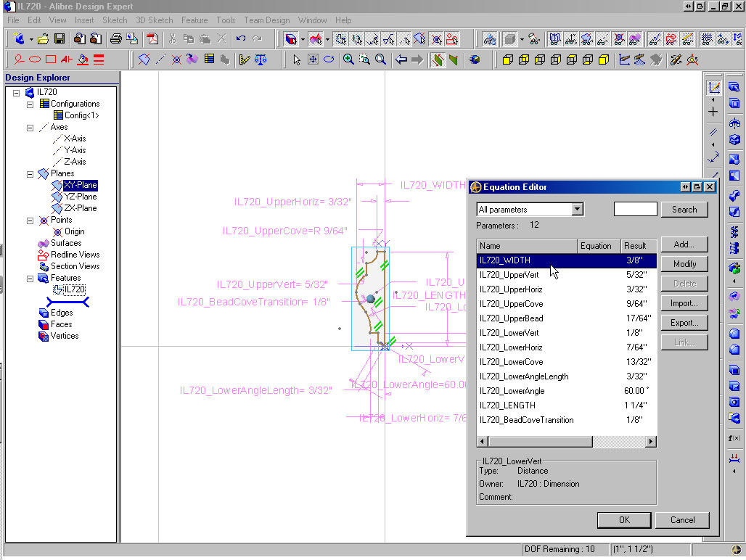Click the Save icon on the toolbar
This screenshot has width=746, height=560.
[x=59, y=39]
